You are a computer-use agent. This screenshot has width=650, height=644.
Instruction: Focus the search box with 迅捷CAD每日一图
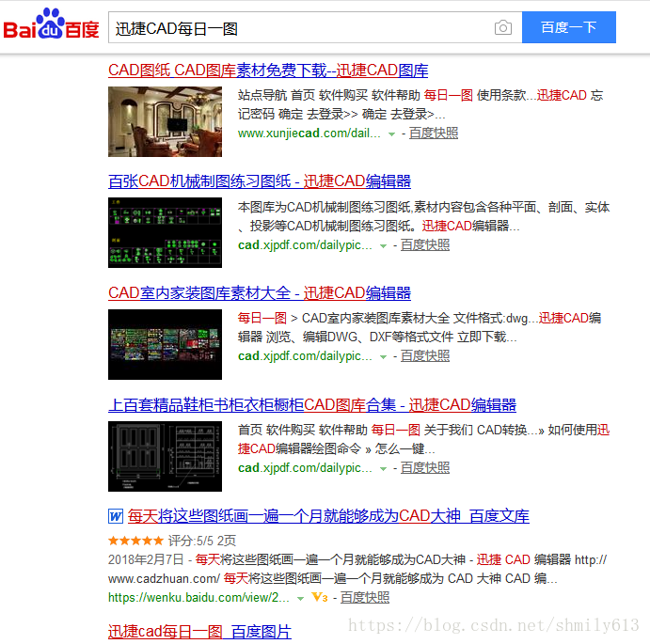[298, 28]
